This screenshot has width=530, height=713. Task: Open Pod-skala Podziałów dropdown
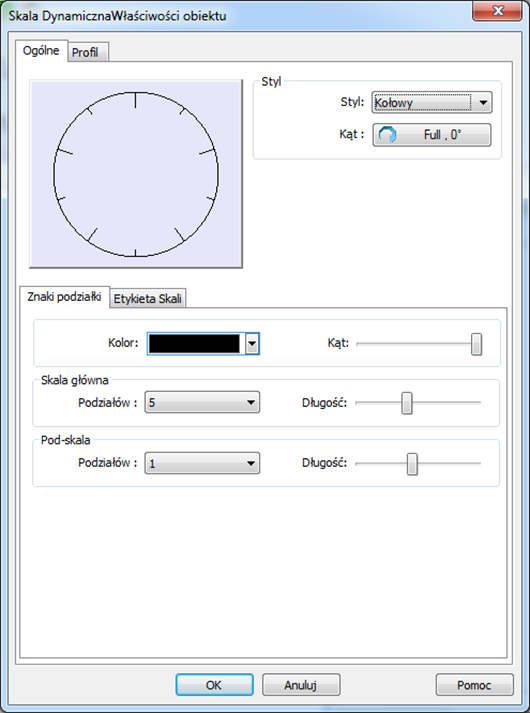pos(202,463)
